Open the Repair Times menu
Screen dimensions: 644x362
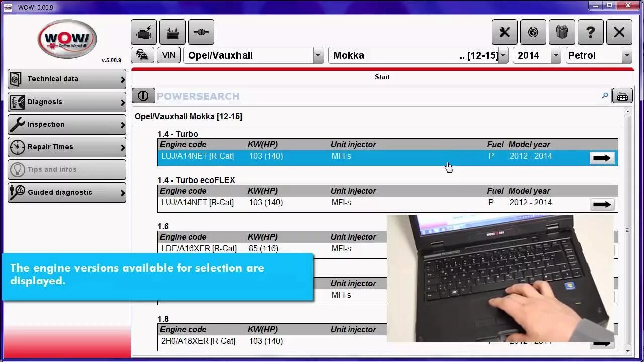pyautogui.click(x=67, y=147)
